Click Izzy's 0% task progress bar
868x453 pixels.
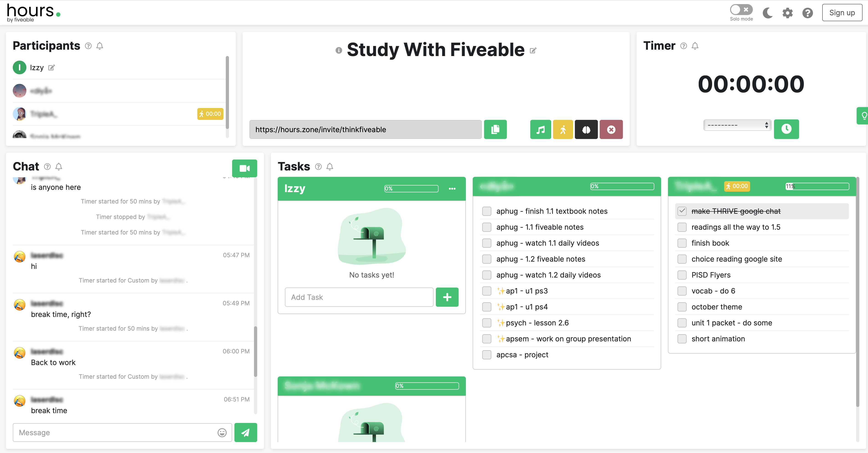point(411,188)
